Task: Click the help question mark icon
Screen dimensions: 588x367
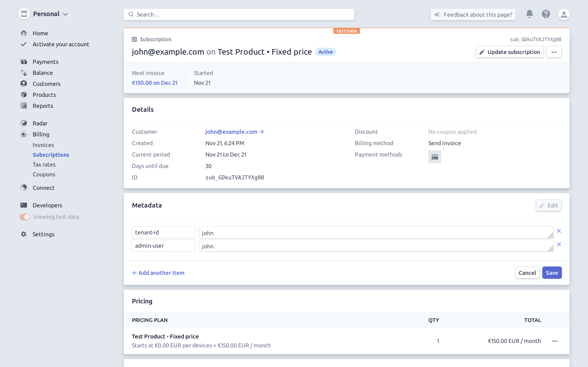Action: (546, 14)
